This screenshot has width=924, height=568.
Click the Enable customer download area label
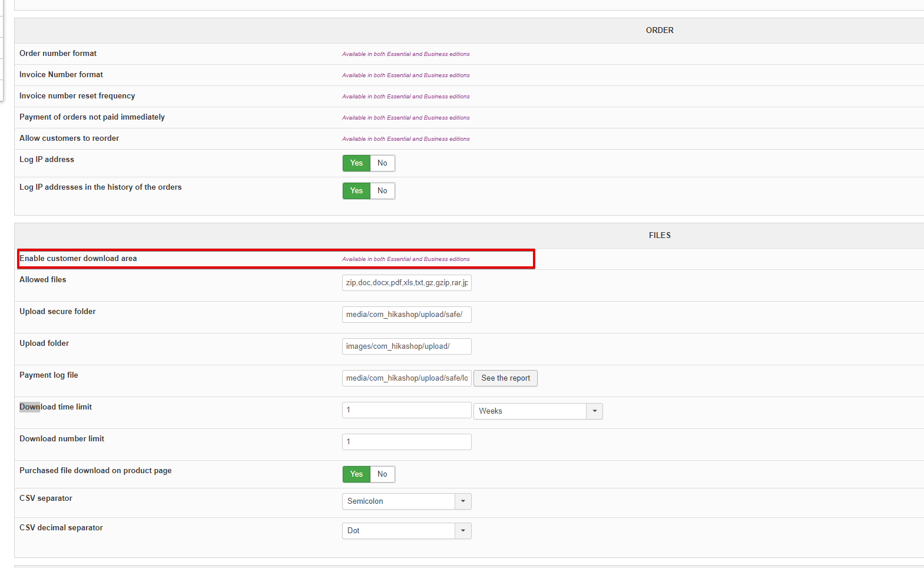(x=78, y=258)
